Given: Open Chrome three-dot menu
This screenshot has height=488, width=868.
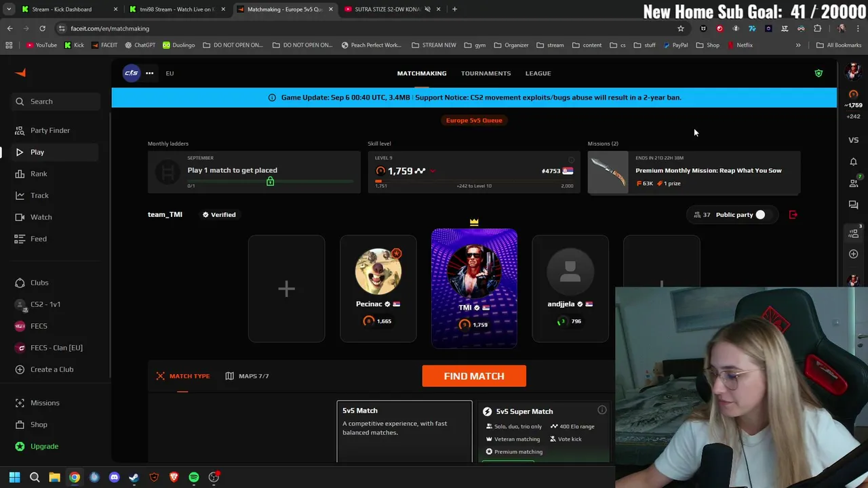Looking at the screenshot, I should point(858,28).
